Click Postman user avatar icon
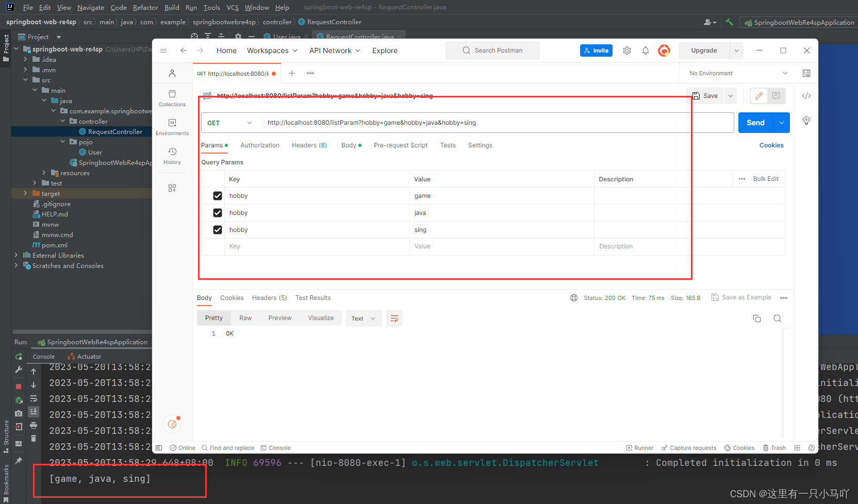 click(664, 51)
